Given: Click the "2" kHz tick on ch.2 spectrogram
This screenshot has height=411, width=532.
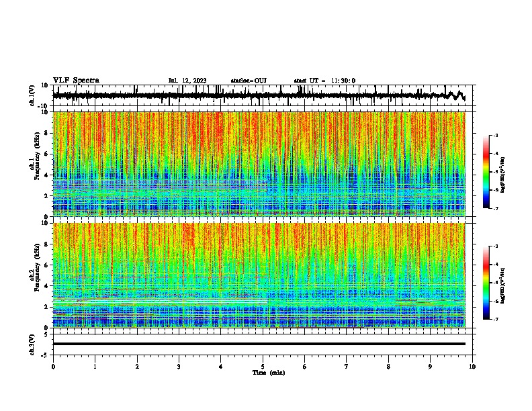Looking at the screenshot, I should tap(46, 306).
